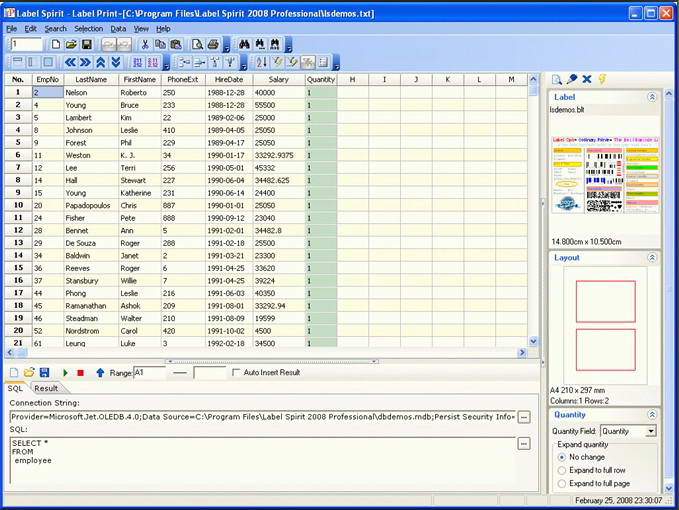Image resolution: width=679 pixels, height=510 pixels.
Task: Open Print Preview with magnifier page icon
Action: click(197, 44)
